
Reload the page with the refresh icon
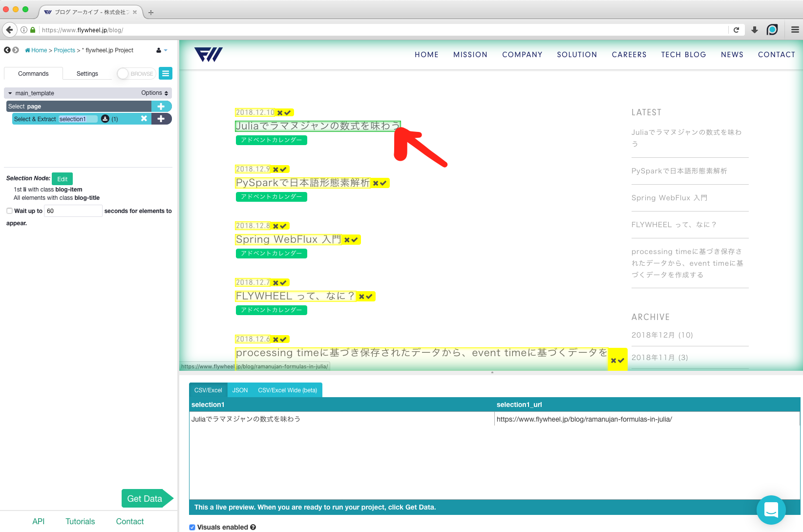click(x=736, y=30)
